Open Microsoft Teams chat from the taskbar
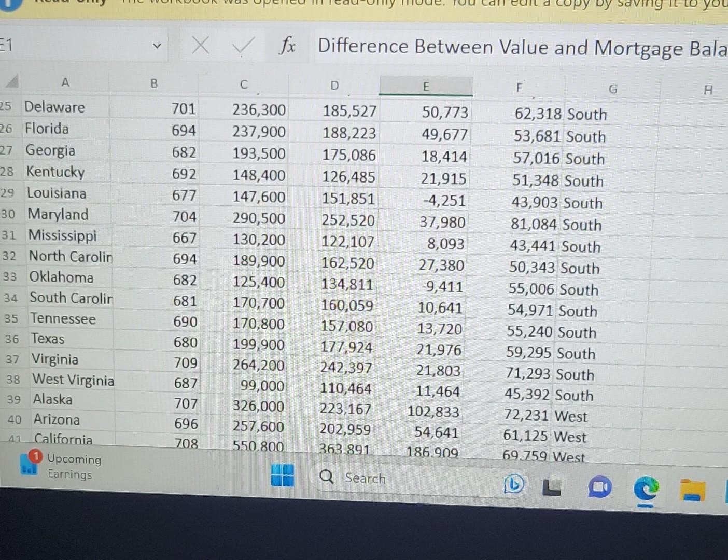Screen dimensions: 728x560 (x=599, y=487)
